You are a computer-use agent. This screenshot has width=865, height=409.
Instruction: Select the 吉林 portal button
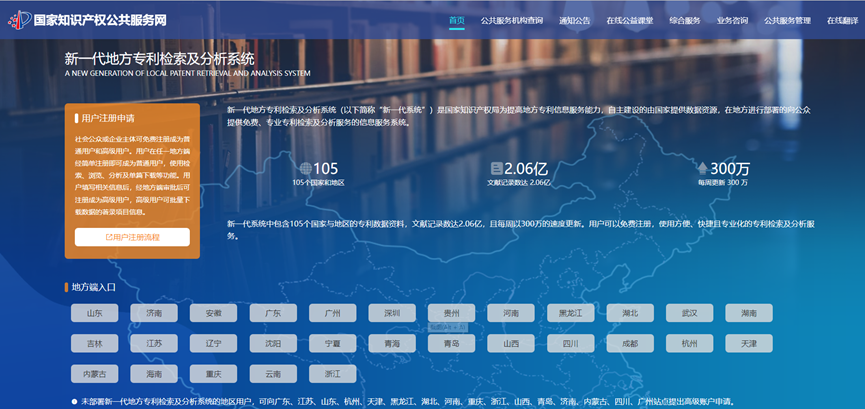(x=94, y=343)
